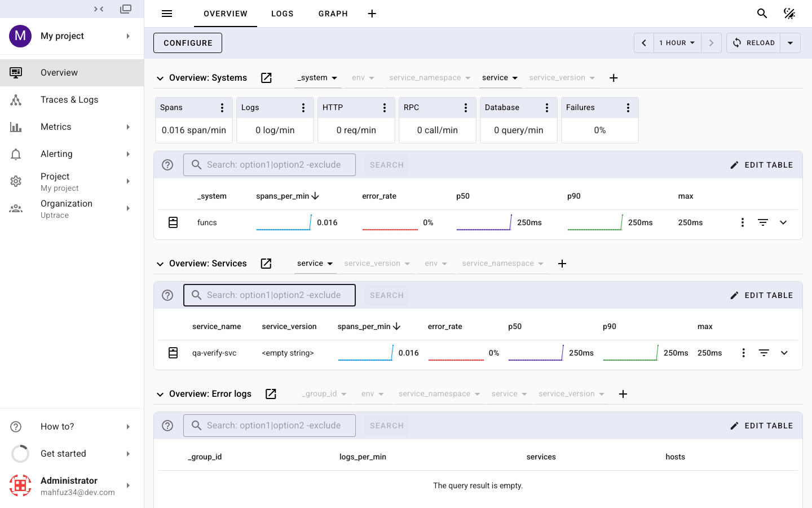This screenshot has height=508, width=812.
Task: Switch to the LOGS tab
Action: tap(283, 14)
